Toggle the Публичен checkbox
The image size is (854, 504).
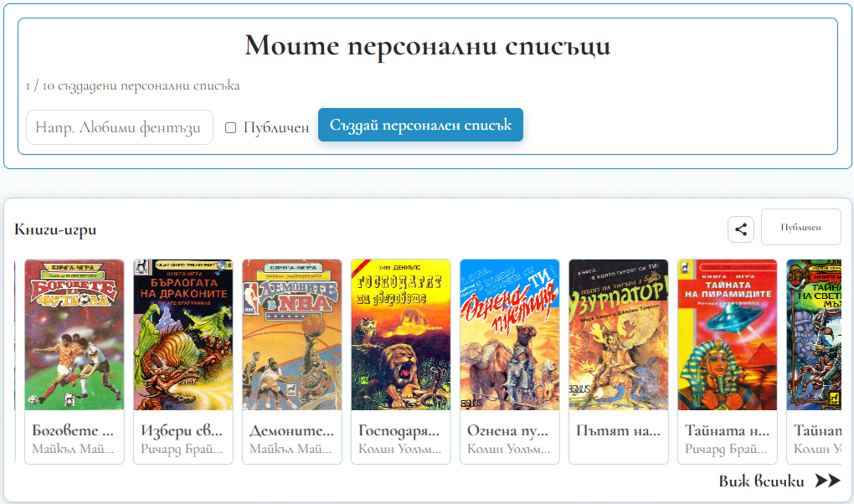(x=231, y=127)
